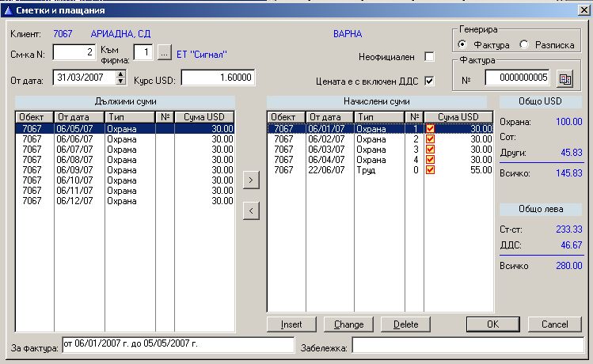The image size is (593, 364).
Task: Click the Change button
Action: 348,324
